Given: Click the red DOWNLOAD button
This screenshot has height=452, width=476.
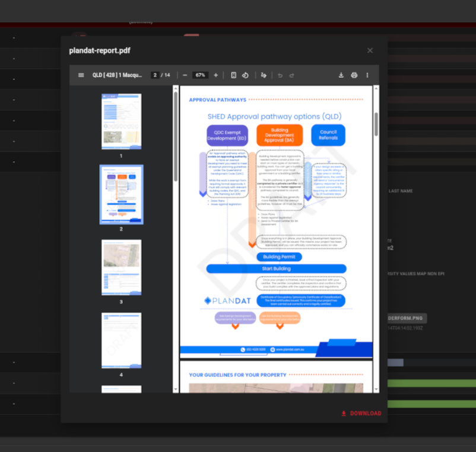Looking at the screenshot, I should pos(361,413).
